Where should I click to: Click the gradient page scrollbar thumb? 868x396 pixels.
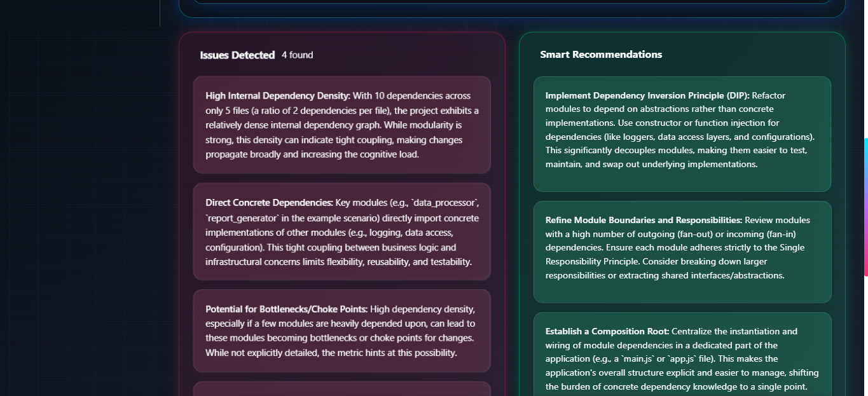point(865,207)
